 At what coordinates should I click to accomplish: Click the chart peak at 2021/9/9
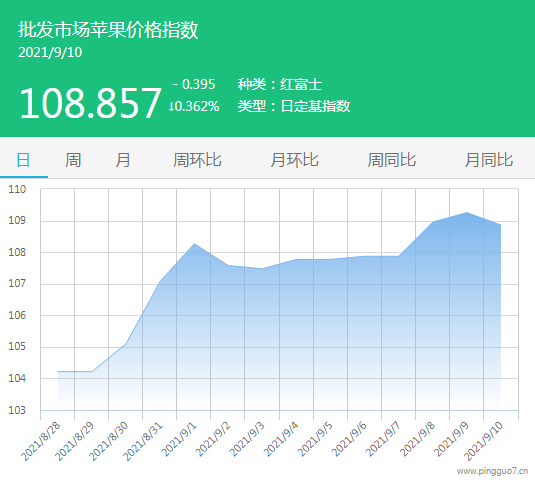pos(466,212)
